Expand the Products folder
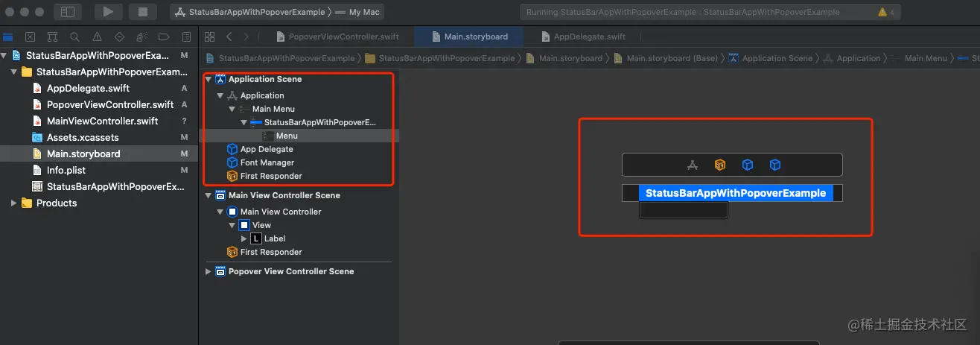 [x=14, y=203]
